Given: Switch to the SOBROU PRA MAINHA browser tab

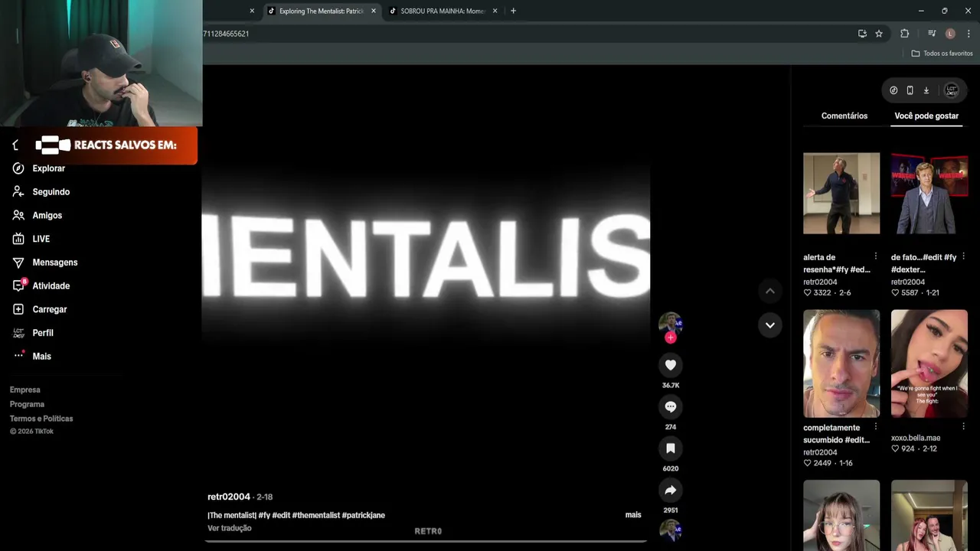Looking at the screenshot, I should click(443, 11).
